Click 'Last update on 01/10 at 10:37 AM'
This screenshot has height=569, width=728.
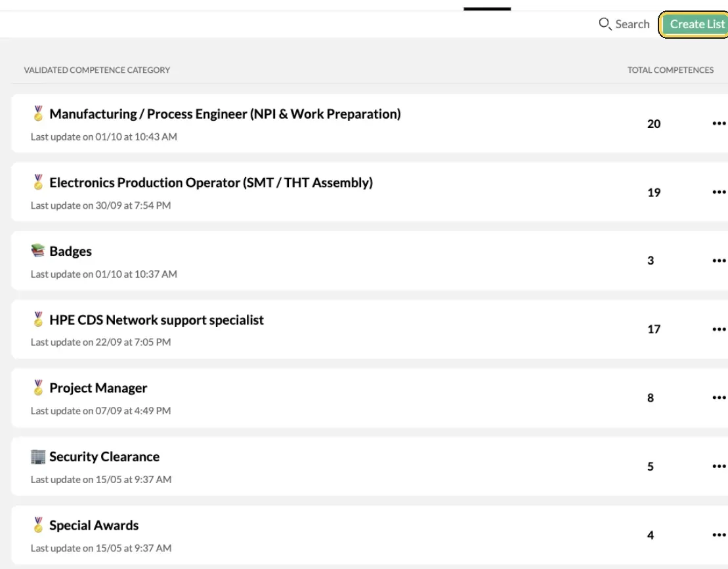[x=104, y=274]
